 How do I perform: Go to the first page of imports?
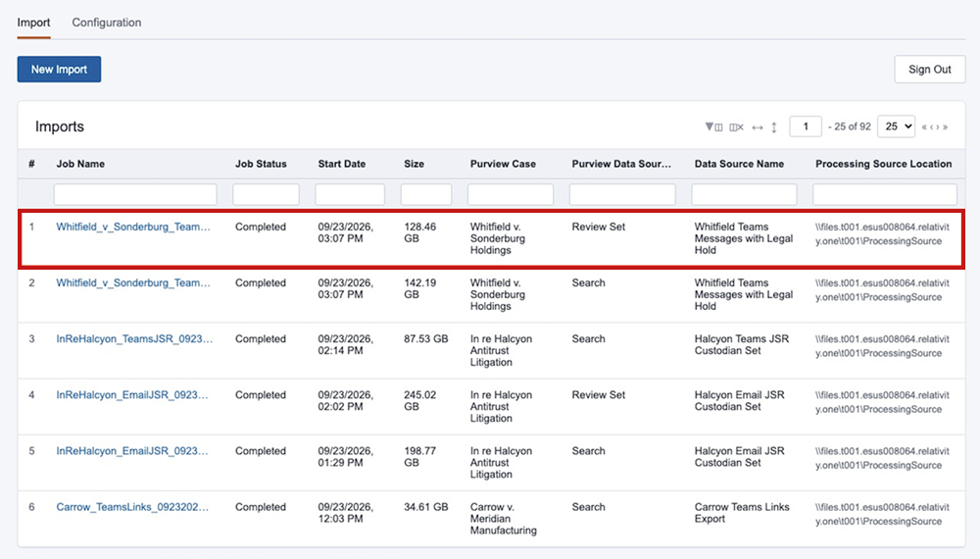(x=924, y=127)
